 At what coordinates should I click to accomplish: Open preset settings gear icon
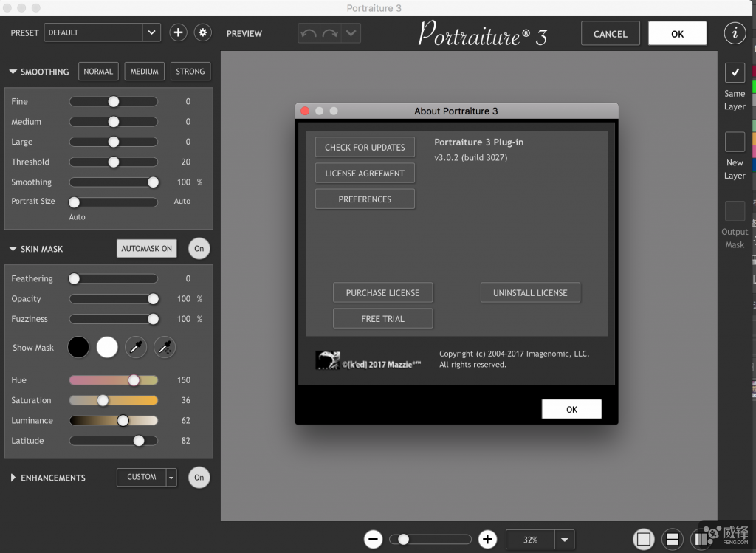tap(202, 32)
